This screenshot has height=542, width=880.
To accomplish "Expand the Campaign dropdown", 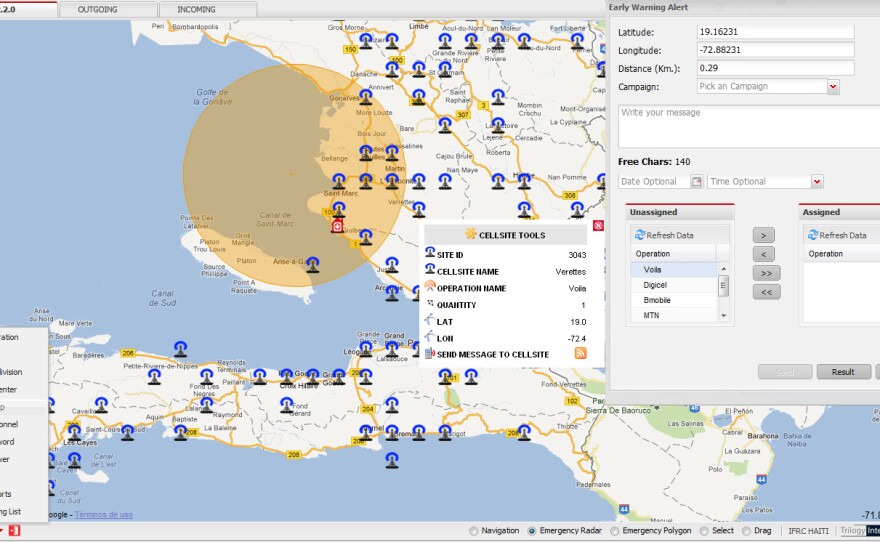I will point(833,87).
